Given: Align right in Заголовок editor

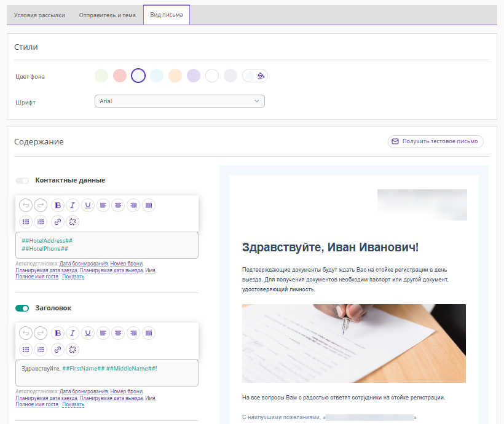Looking at the screenshot, I should click(x=133, y=333).
